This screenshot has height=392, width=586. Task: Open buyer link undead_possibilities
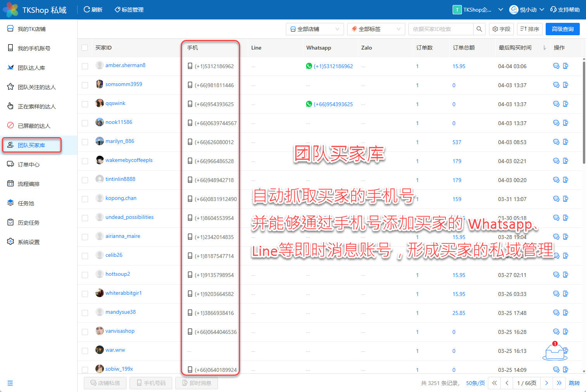(x=130, y=217)
